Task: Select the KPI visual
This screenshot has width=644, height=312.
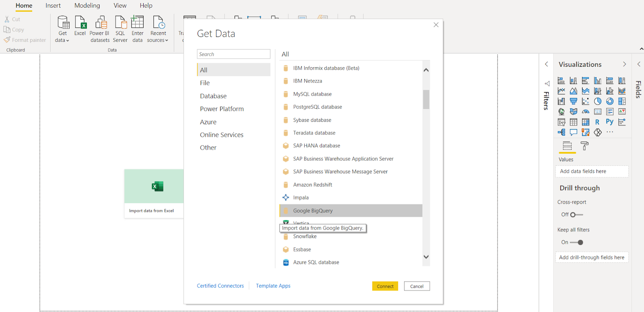Action: pyautogui.click(x=622, y=112)
